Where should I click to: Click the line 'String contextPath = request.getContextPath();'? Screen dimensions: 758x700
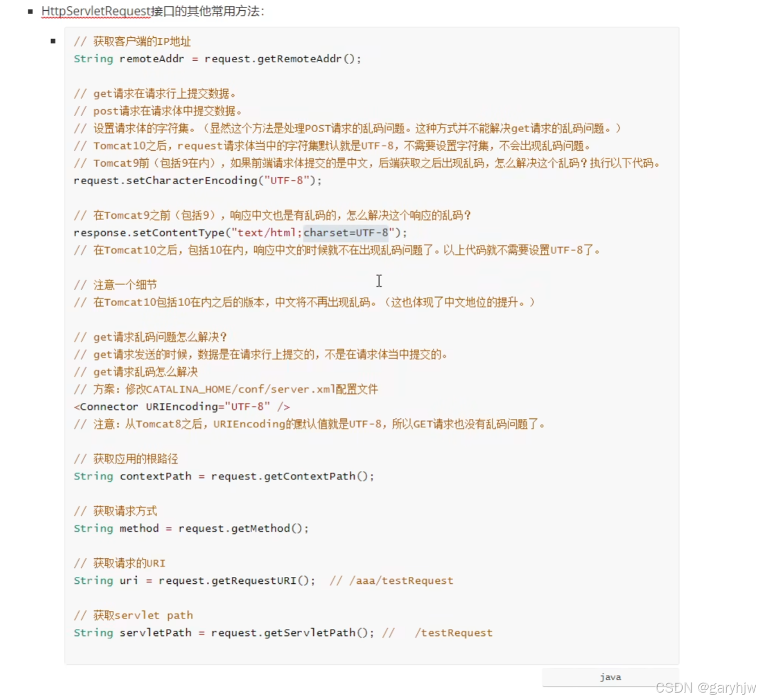pyautogui.click(x=224, y=476)
